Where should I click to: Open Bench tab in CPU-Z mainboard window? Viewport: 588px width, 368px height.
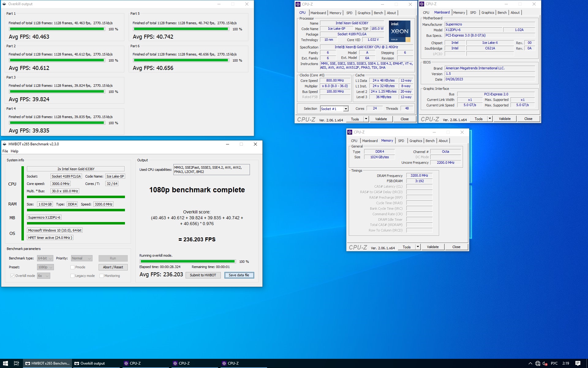pyautogui.click(x=502, y=13)
